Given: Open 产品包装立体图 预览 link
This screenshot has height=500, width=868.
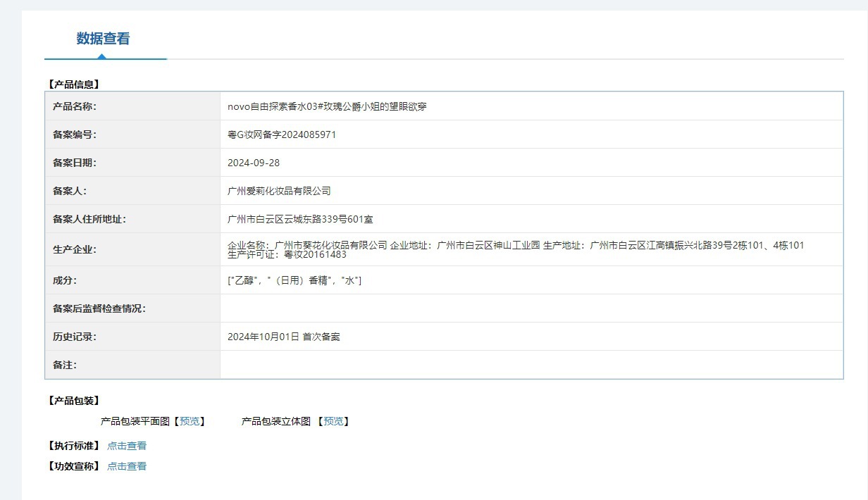Looking at the screenshot, I should 333,421.
